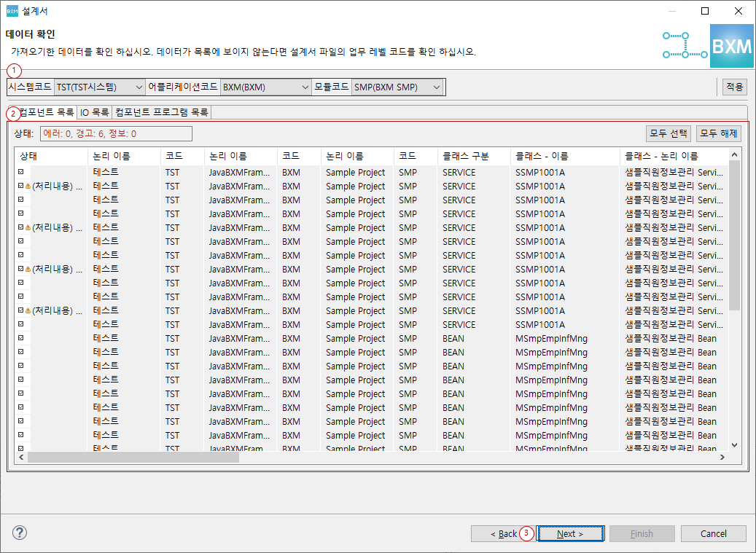The height and width of the screenshot is (553, 756).
Task: Click the 적용 (Apply) button
Action: 733,86
